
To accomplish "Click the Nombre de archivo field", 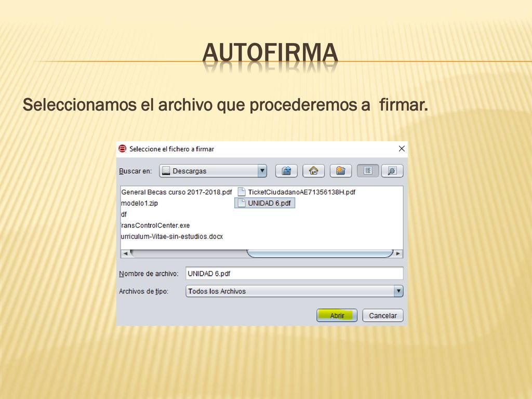I will tap(295, 273).
